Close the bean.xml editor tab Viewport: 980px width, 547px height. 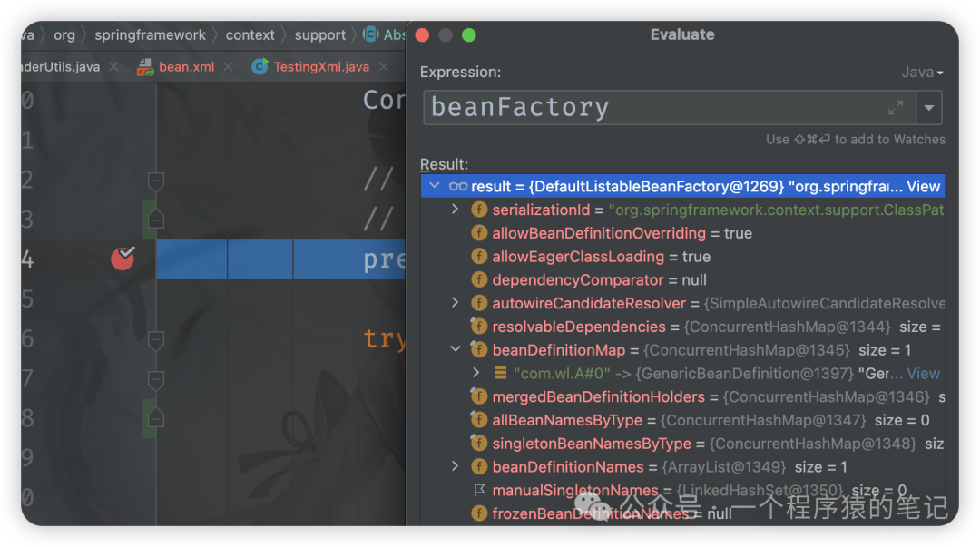pos(228,67)
